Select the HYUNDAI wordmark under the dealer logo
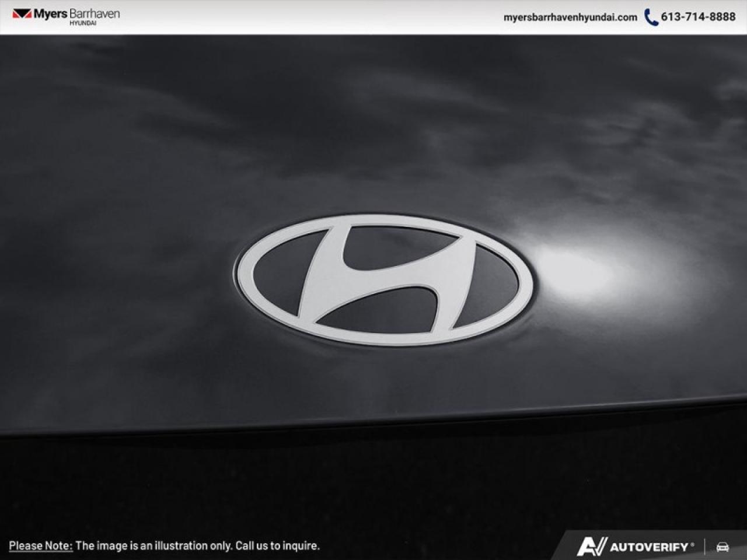Image resolution: width=747 pixels, height=560 pixels. click(83, 23)
